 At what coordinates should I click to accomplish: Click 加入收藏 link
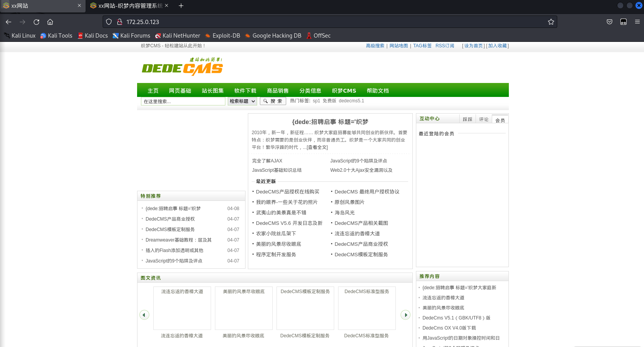coord(497,46)
